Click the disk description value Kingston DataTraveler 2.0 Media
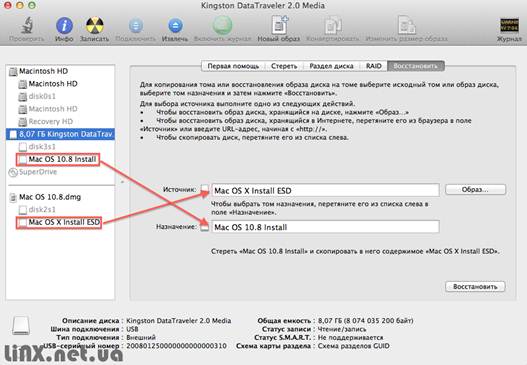Image resolution: width=527 pixels, height=365 pixels. pos(178,321)
